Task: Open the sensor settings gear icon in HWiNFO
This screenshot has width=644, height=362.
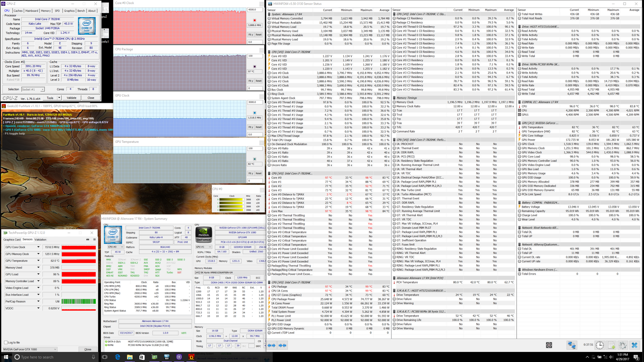Action: tap(623, 345)
